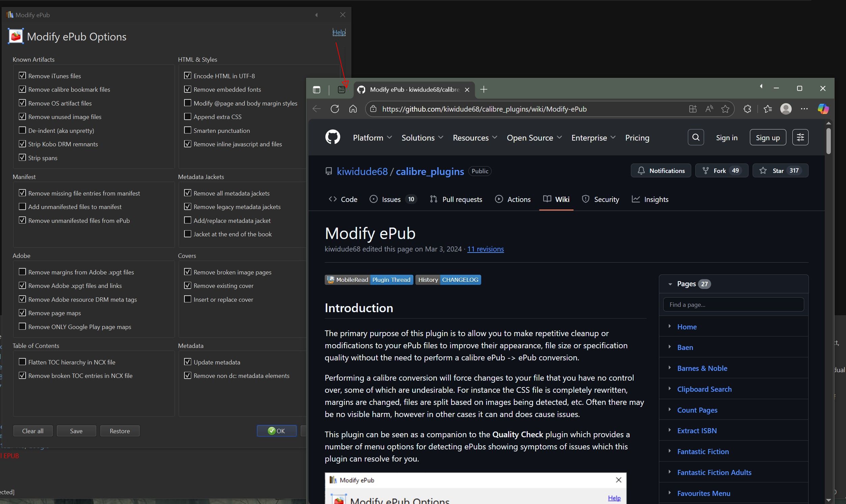This screenshot has height=504, width=846.
Task: Click the browser address bar URL
Action: point(484,109)
